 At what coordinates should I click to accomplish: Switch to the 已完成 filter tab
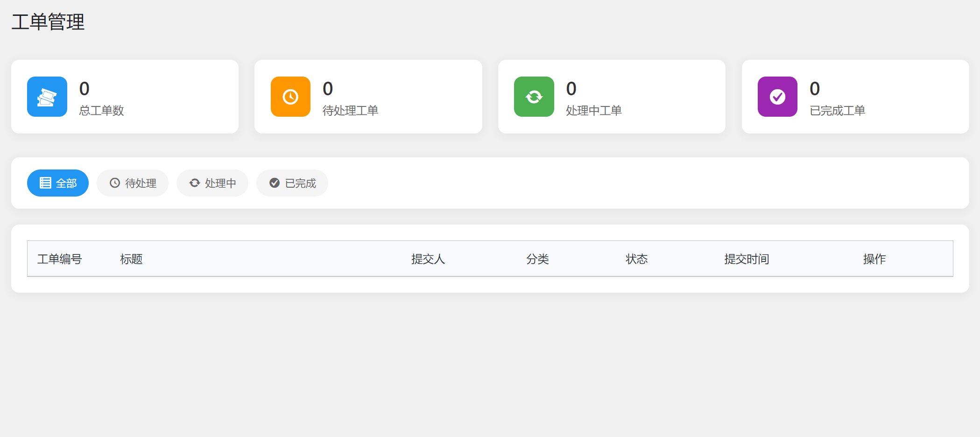(292, 183)
